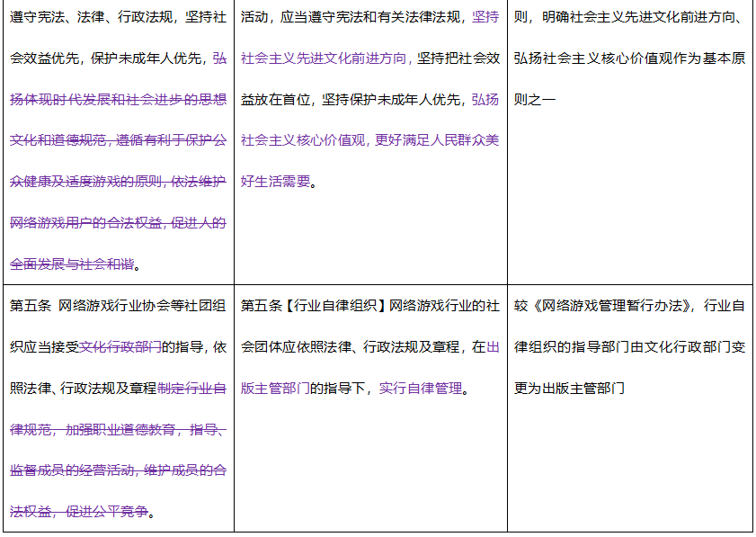The image size is (756, 537).
Task: Click the line '会团体应依照法律、行政法规及章程，在出'
Action: click(x=369, y=347)
